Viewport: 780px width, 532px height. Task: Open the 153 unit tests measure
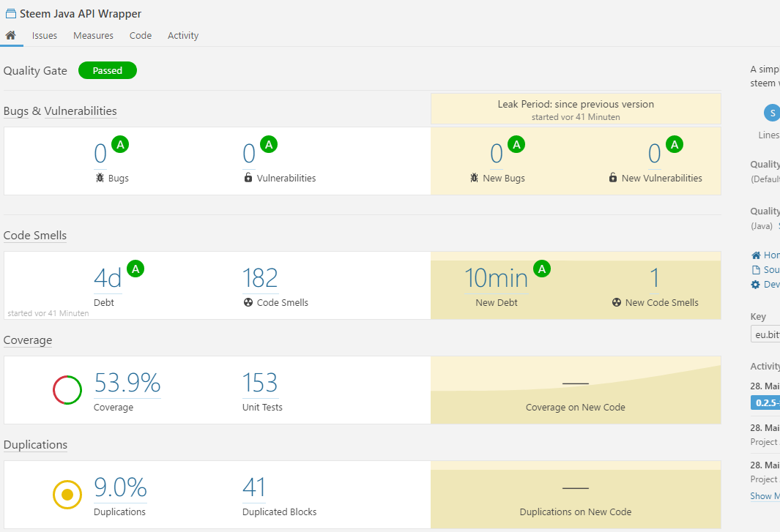tap(260, 383)
